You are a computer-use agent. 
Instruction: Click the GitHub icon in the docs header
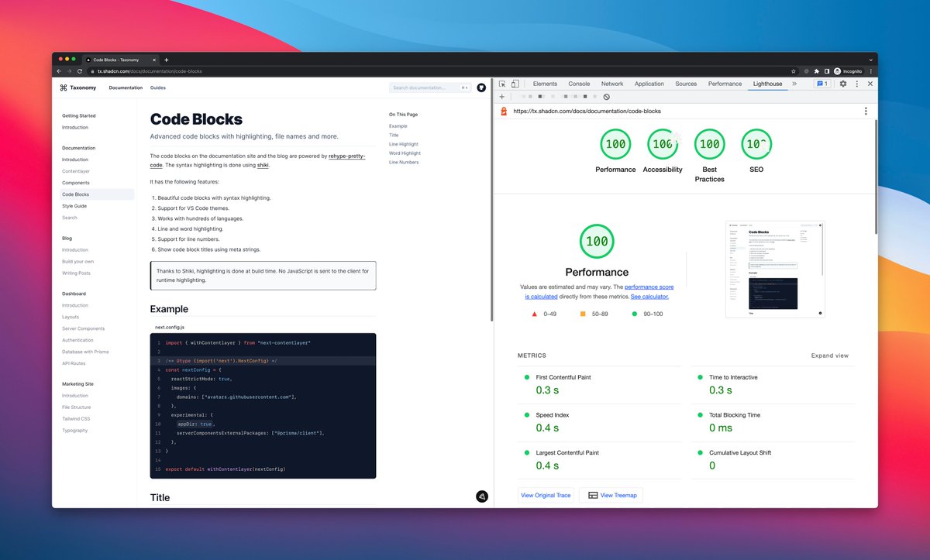[x=481, y=88]
